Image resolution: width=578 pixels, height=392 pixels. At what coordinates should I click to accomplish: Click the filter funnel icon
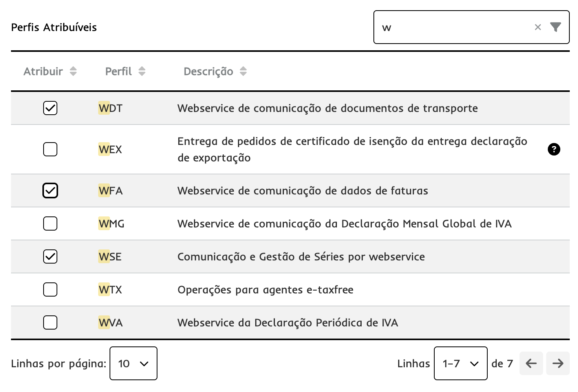click(x=555, y=27)
